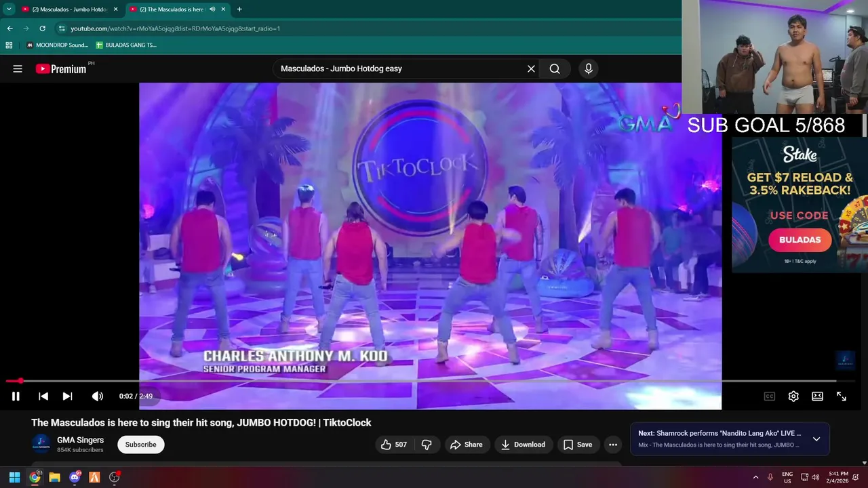
Task: Enter full screen mode
Action: (842, 396)
